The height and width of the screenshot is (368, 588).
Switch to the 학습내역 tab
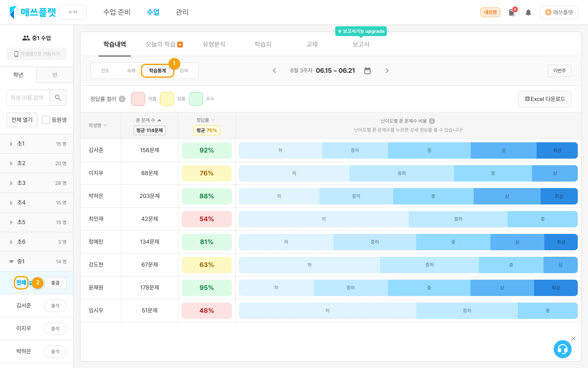click(x=115, y=44)
